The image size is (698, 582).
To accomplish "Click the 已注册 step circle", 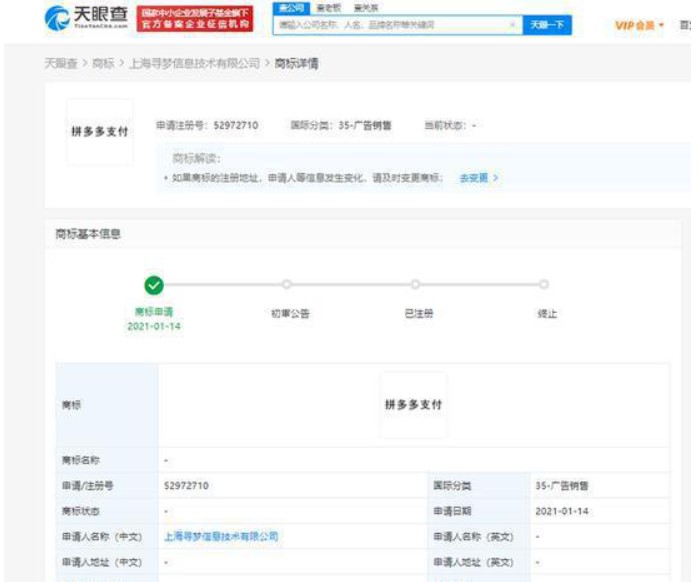I will (x=416, y=285).
